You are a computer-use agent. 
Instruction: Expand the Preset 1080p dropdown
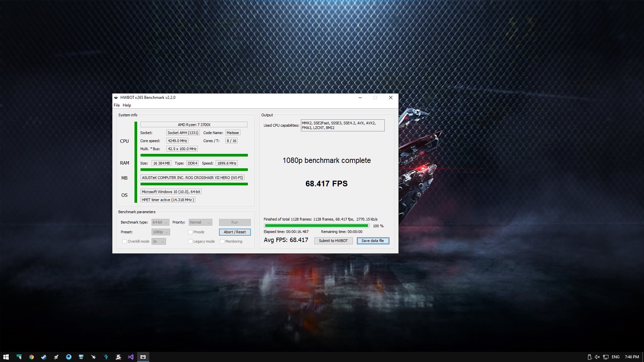(x=161, y=232)
